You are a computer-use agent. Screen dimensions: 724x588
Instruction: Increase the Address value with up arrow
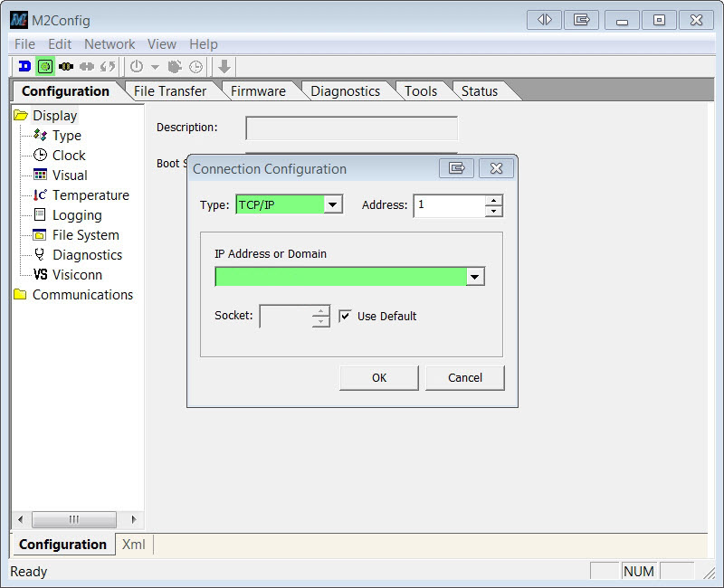(x=493, y=201)
